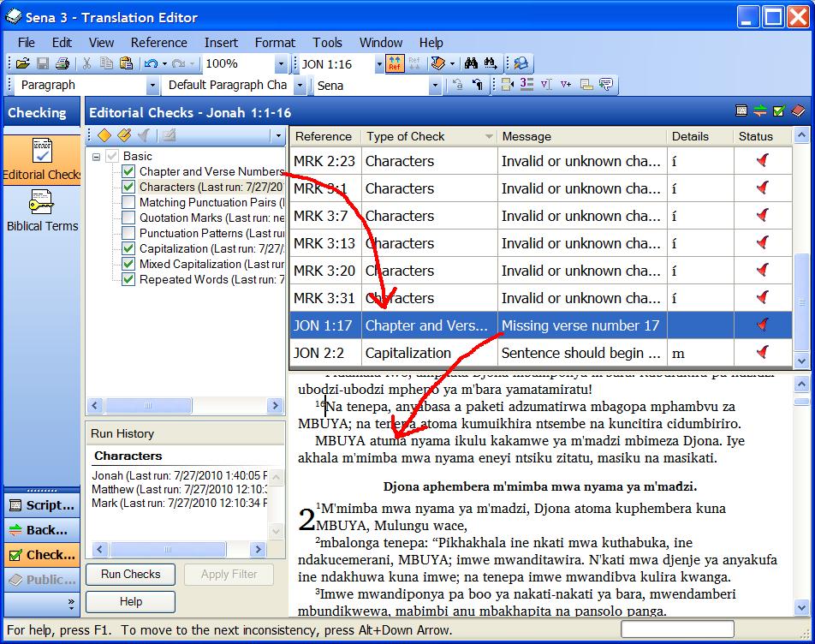This screenshot has height=644, width=815.
Task: Click the Run Checks button
Action: pos(130,574)
